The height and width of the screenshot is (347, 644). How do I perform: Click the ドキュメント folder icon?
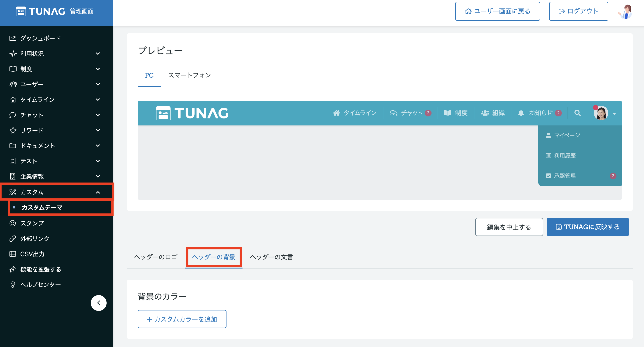pos(13,146)
